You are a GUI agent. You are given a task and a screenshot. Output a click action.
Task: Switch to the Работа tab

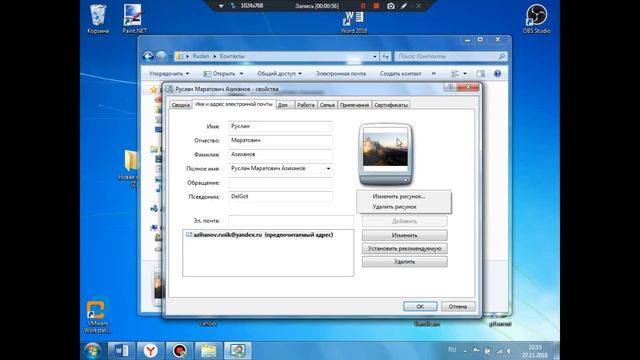coord(306,105)
